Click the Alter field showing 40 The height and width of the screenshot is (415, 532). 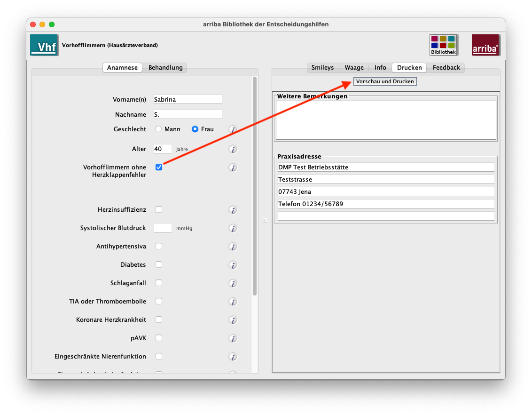pyautogui.click(x=163, y=149)
